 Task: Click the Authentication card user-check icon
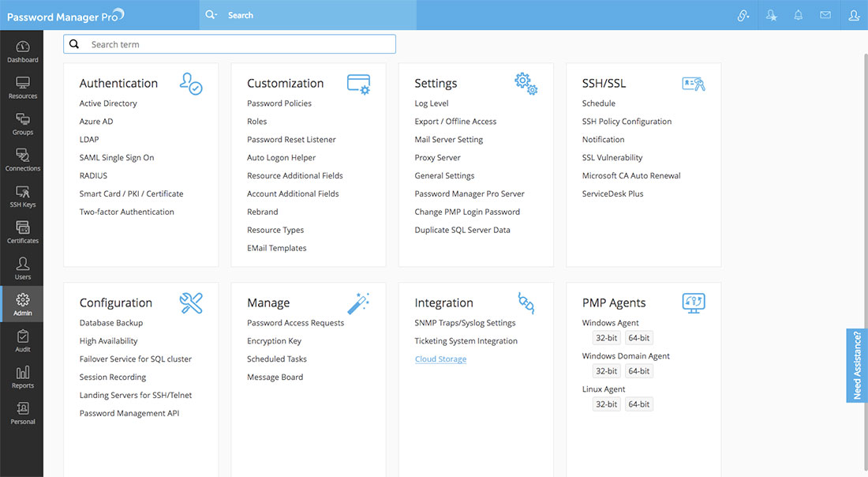(x=191, y=84)
